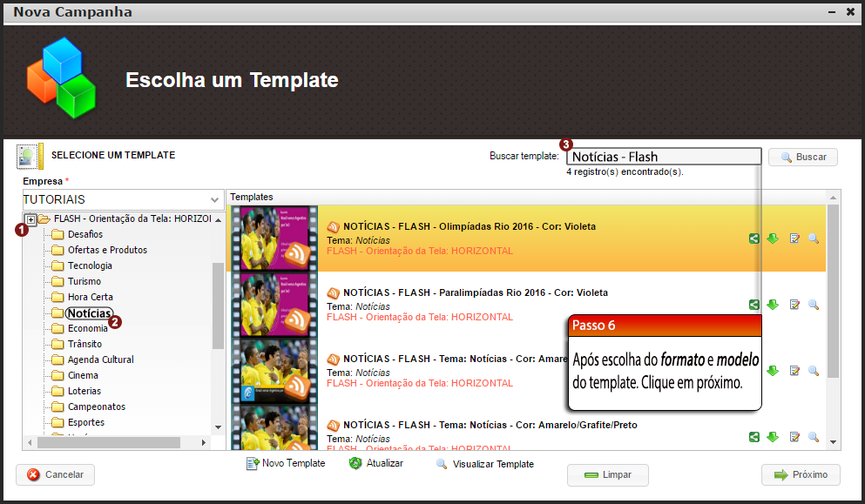Click the Limpar button
Screen dimensions: 865x504
point(607,474)
